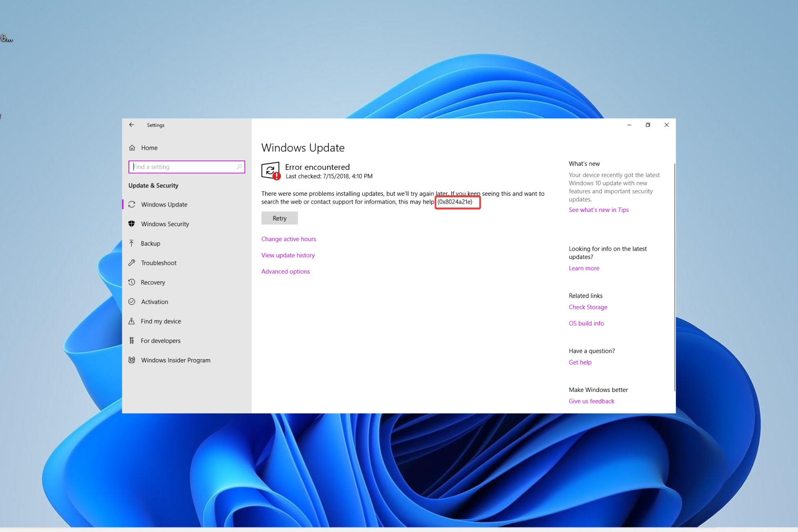Click the Have a question? heading
Image resolution: width=798 pixels, height=532 pixels.
point(591,351)
